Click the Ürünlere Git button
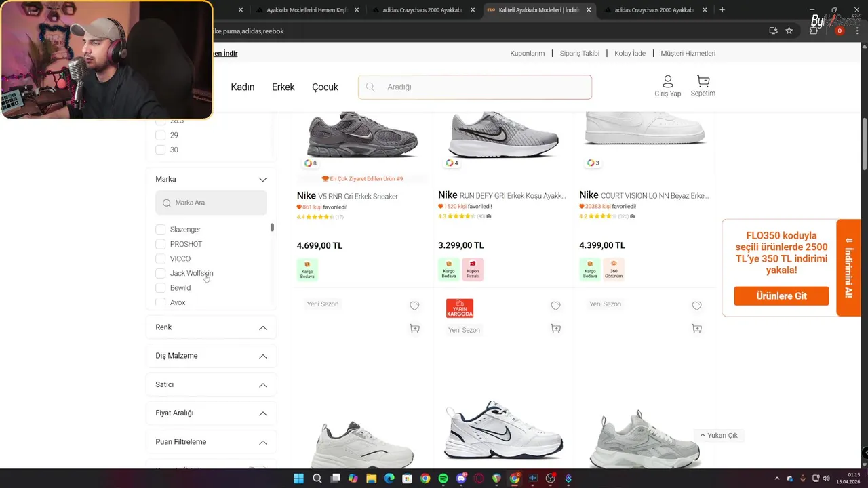Screen dimensions: 868x488 tap(781, 296)
